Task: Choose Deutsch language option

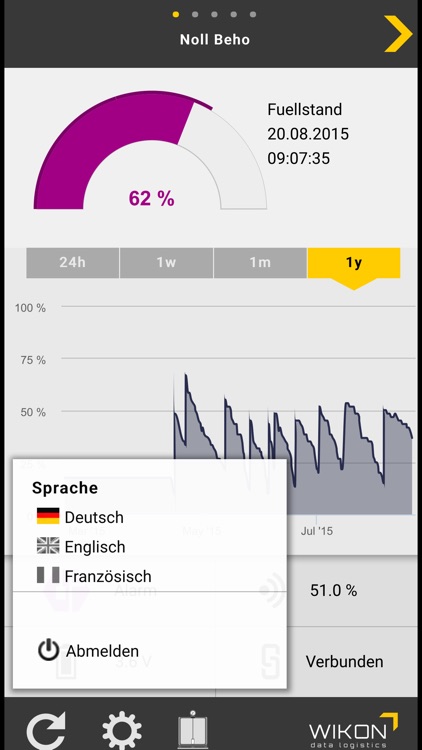Action: (94, 517)
